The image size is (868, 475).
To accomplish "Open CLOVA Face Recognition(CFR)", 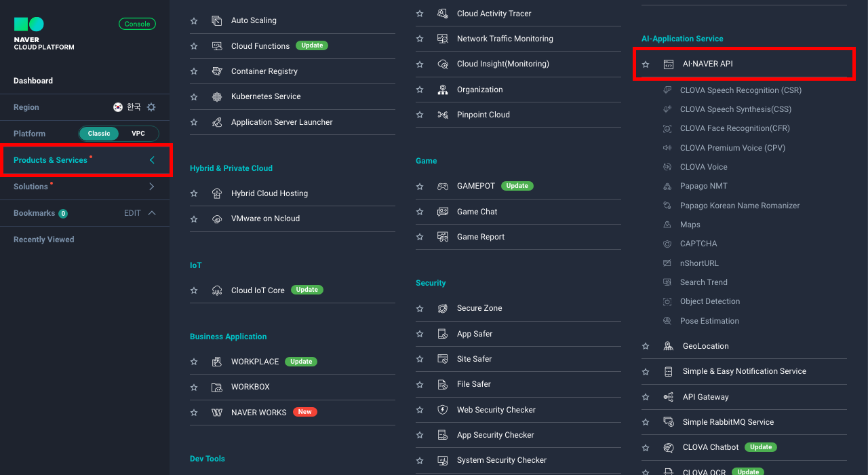I will pyautogui.click(x=735, y=128).
